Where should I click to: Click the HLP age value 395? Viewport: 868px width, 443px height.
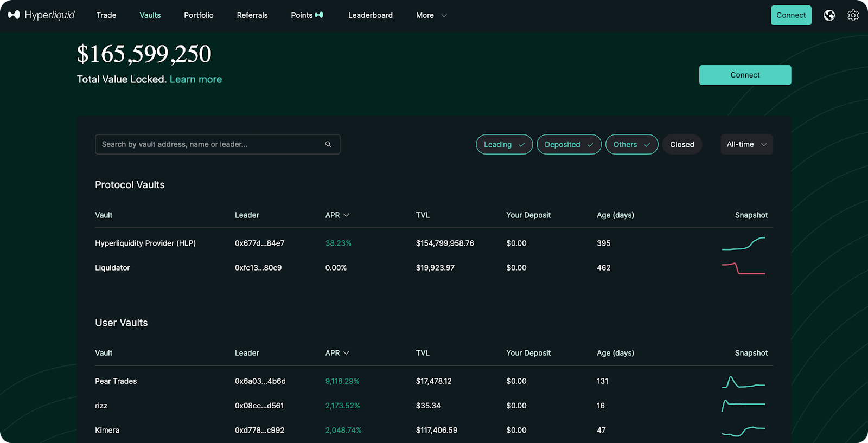[604, 243]
